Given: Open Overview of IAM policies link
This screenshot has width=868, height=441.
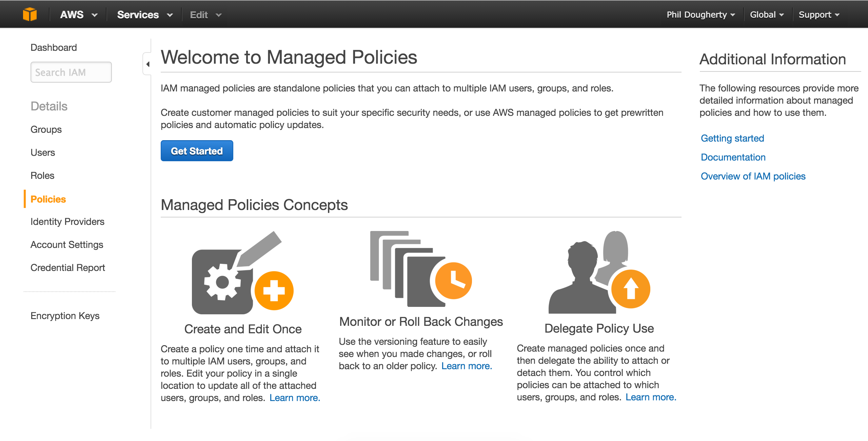Looking at the screenshot, I should [x=753, y=176].
